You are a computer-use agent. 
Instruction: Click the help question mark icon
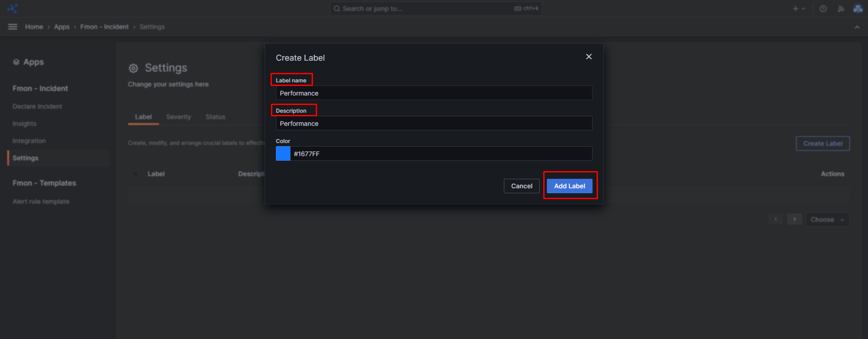tap(823, 9)
